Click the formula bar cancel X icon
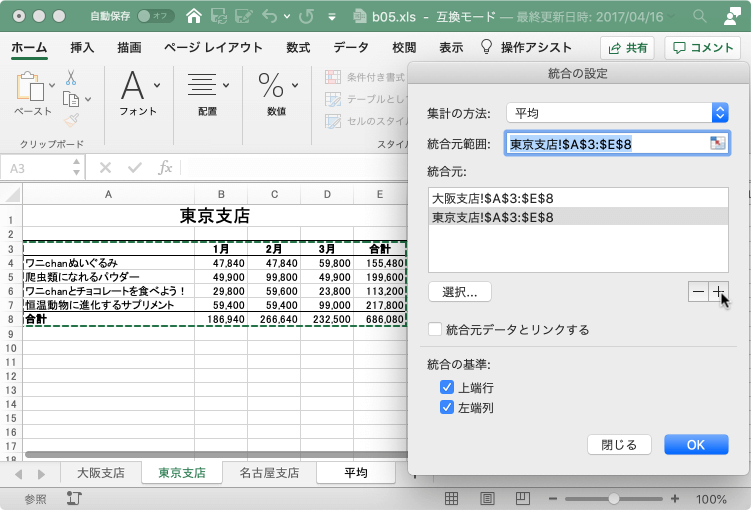Screen dimensions: 751x510 (x=105, y=168)
